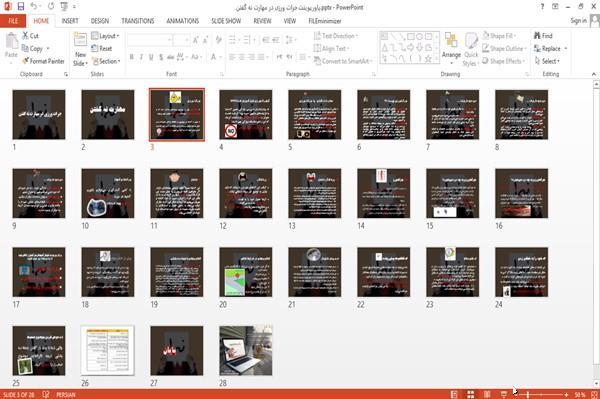Click the Redo icon in quick access toolbar
Screen dimensions: 600x399
51,7
